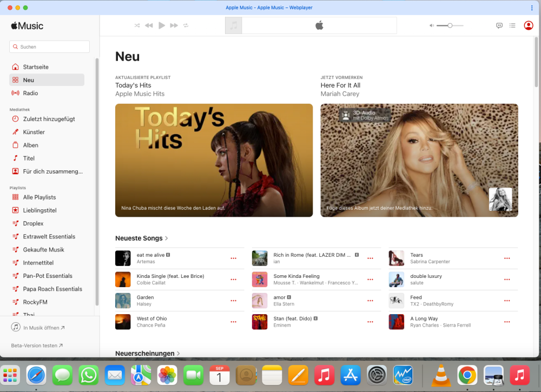
Task: Open more options for eat me alive
Action: tap(234, 258)
